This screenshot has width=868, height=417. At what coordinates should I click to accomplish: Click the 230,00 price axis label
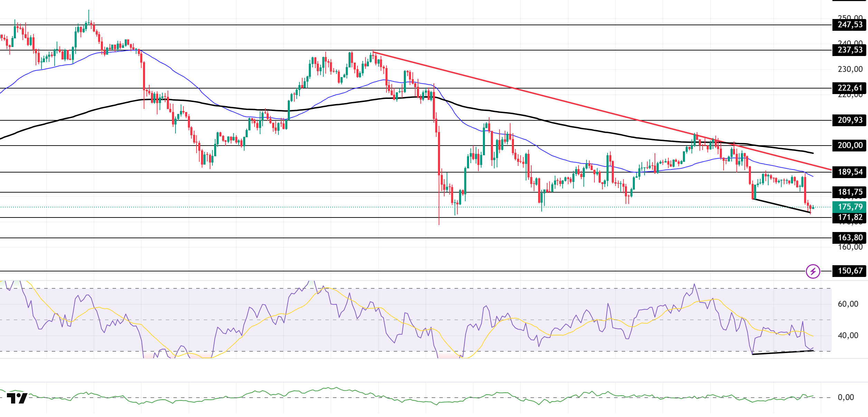click(850, 69)
